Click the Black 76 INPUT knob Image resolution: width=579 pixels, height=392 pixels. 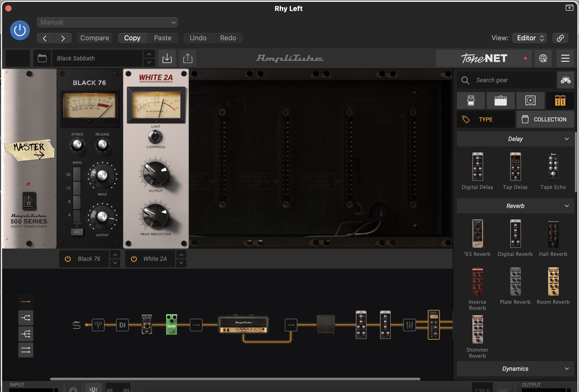[x=102, y=176]
